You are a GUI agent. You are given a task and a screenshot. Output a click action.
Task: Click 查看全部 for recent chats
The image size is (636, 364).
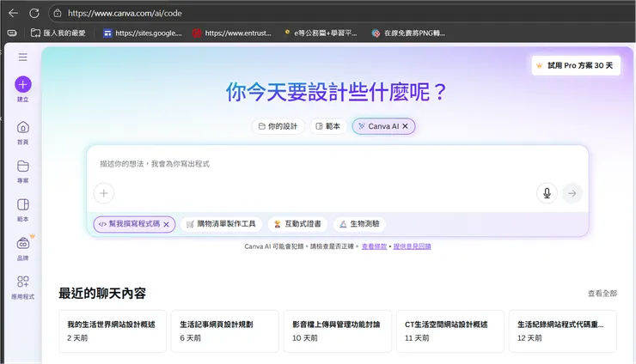pos(602,293)
